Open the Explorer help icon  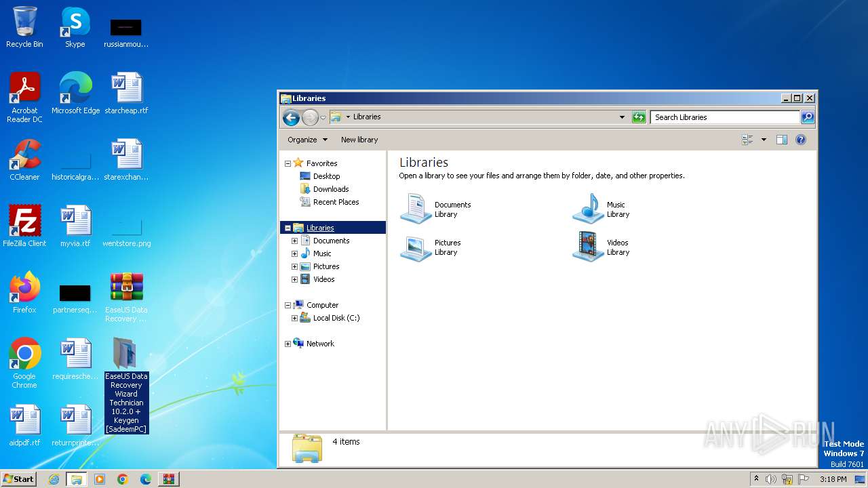(x=801, y=140)
